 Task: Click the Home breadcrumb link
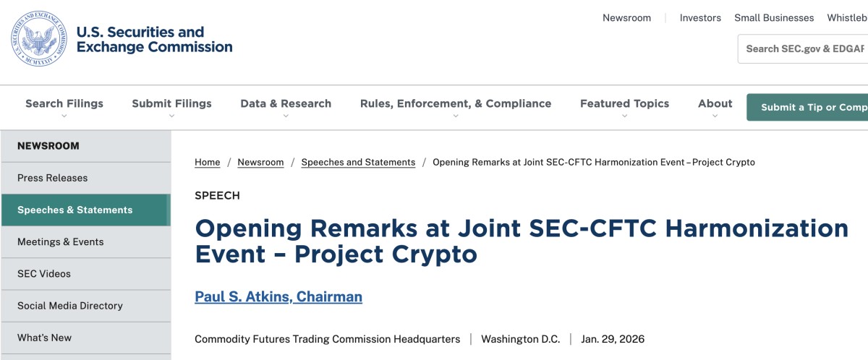[x=207, y=162]
